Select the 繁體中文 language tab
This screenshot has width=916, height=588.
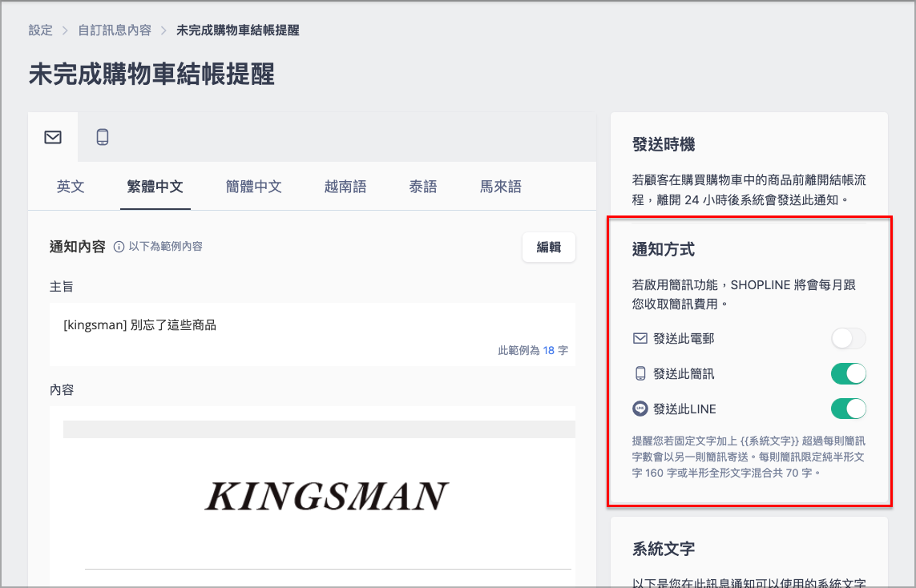[x=155, y=187]
